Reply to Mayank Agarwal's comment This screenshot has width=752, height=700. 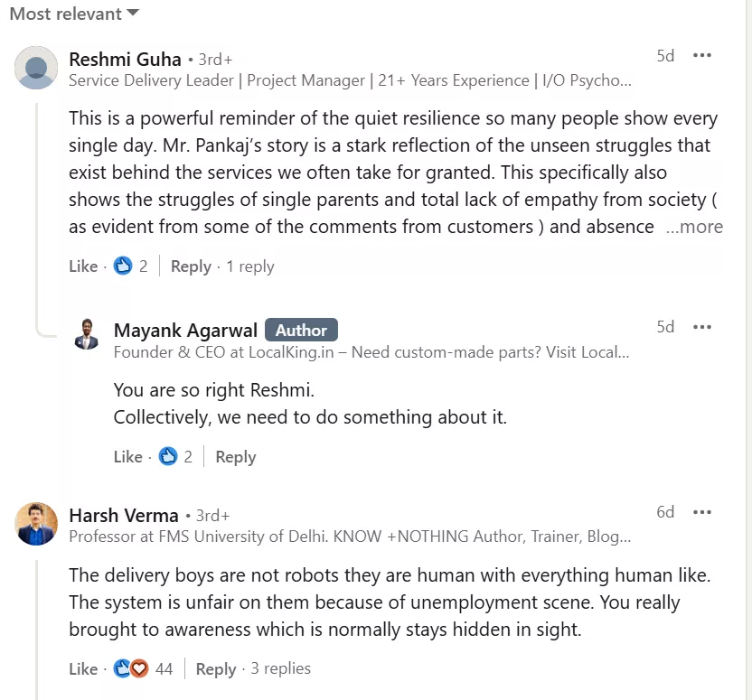236,457
